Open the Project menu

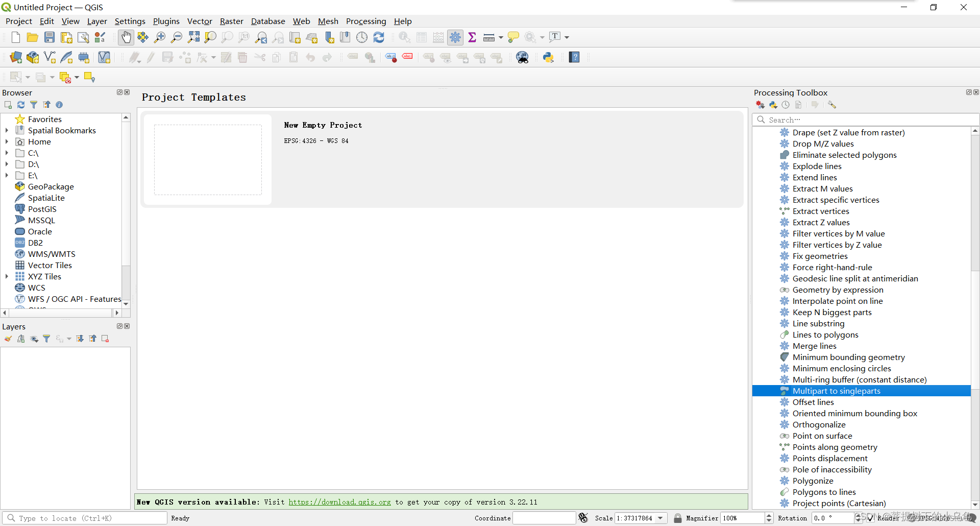click(x=19, y=21)
